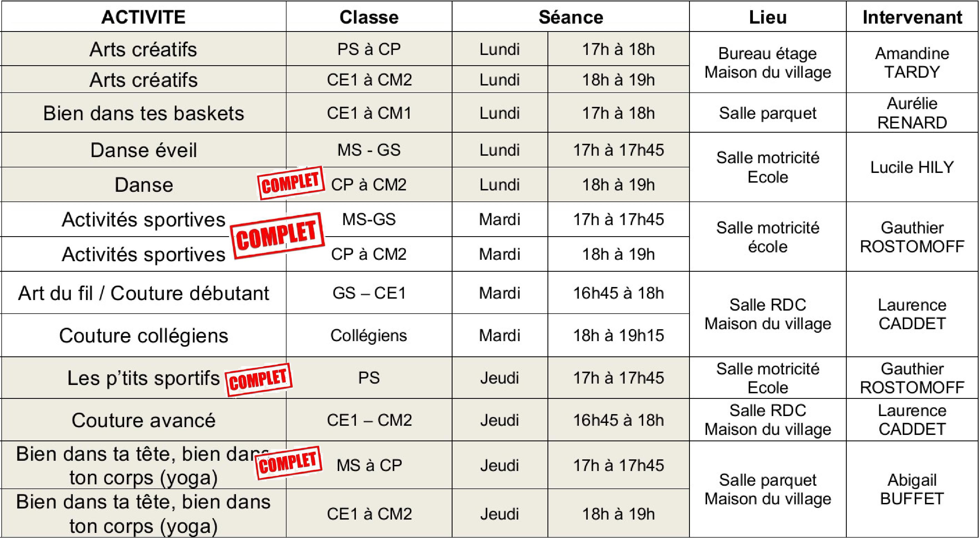Select the Intervenant column header
980x539 pixels.
coord(912,16)
